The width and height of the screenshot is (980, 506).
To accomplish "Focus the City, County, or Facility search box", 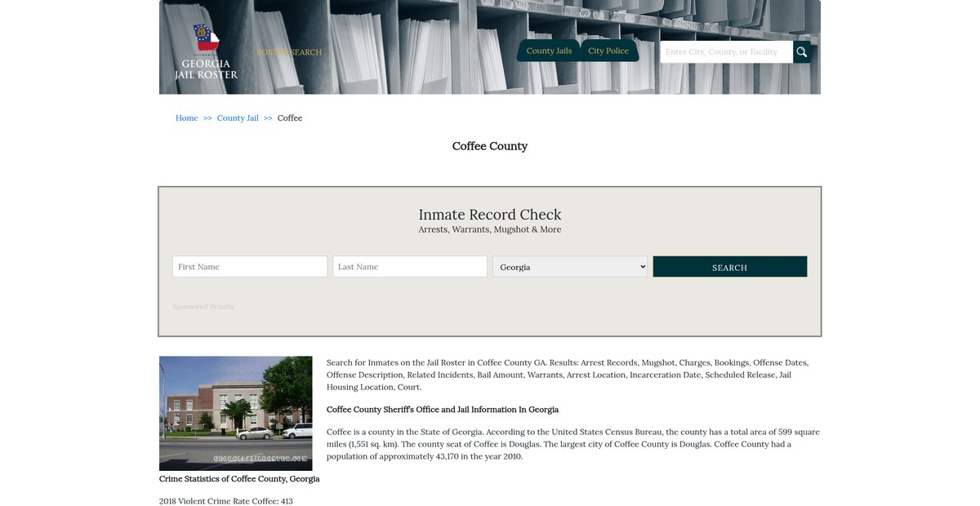I will [725, 52].
